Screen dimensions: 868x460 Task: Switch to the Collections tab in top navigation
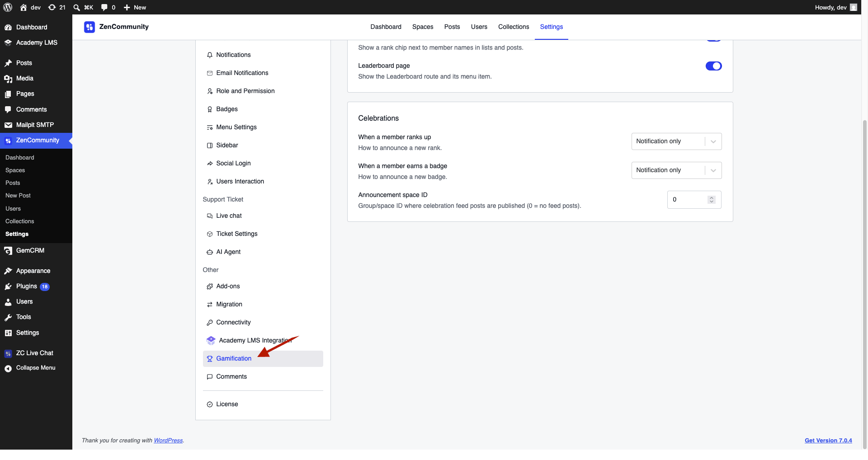point(514,27)
